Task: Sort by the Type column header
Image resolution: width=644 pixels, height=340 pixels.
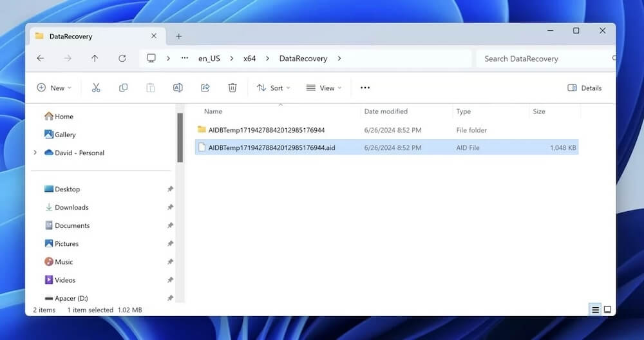Action: coord(463,111)
